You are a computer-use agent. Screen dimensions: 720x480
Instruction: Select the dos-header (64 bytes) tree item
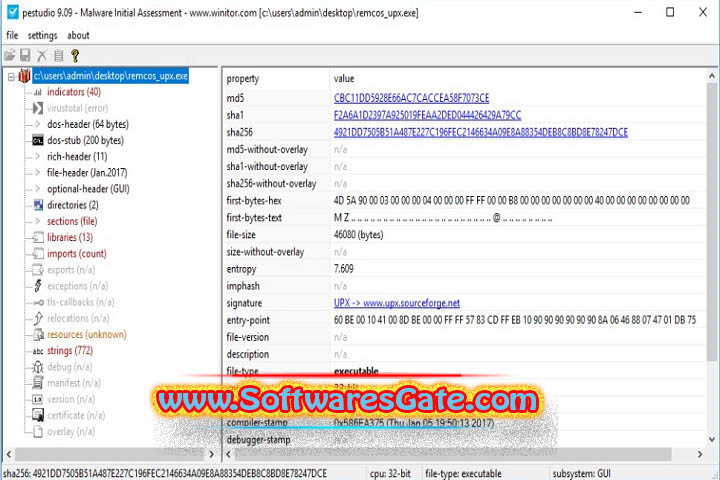[88, 124]
